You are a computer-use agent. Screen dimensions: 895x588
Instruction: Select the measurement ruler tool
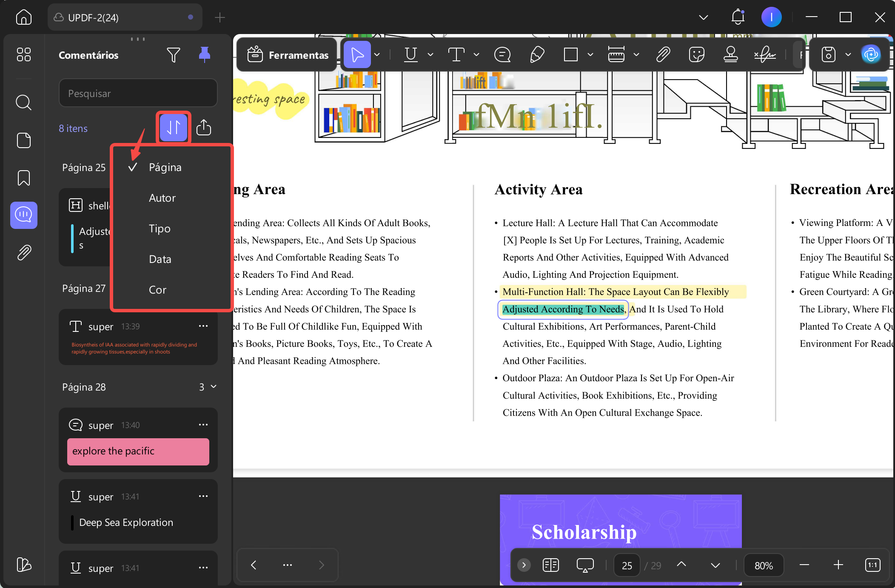[x=616, y=54]
